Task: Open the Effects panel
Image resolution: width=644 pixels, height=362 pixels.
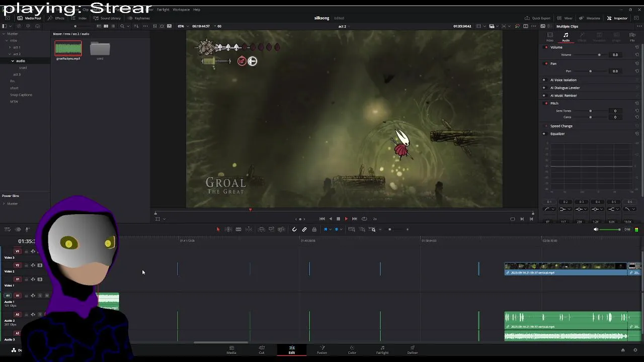Action: [56, 18]
